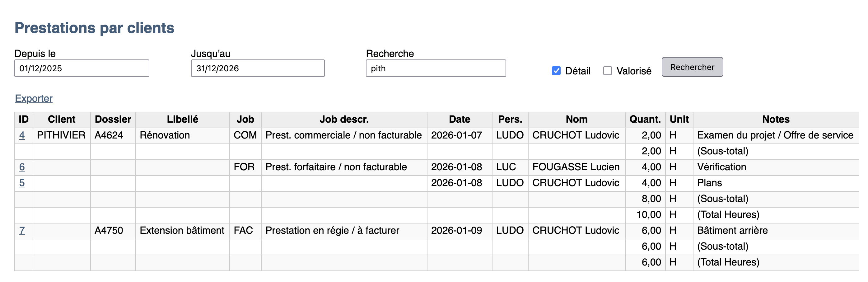Click the Extension bâtiment libellé cell
This screenshot has height=282, width=868.
[182, 230]
